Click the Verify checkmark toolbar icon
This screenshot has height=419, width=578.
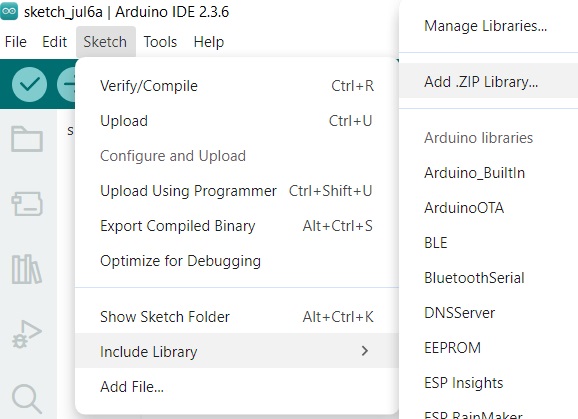[29, 84]
